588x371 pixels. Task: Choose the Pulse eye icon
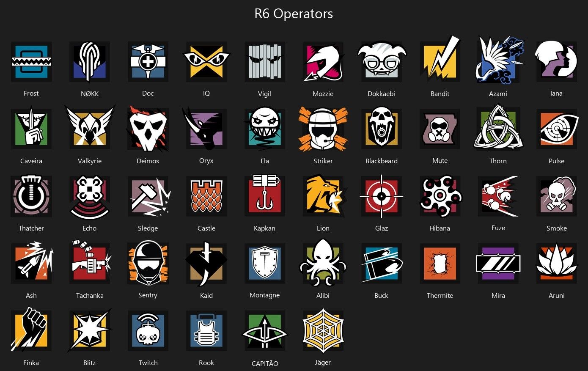[557, 129]
